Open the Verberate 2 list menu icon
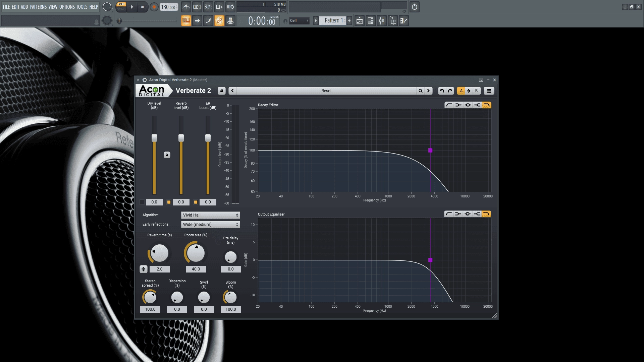The width and height of the screenshot is (644, 362). click(489, 91)
